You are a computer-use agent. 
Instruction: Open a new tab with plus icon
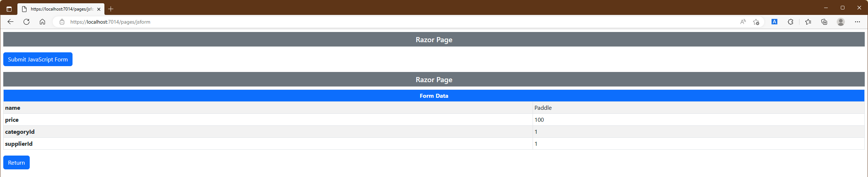(x=111, y=9)
